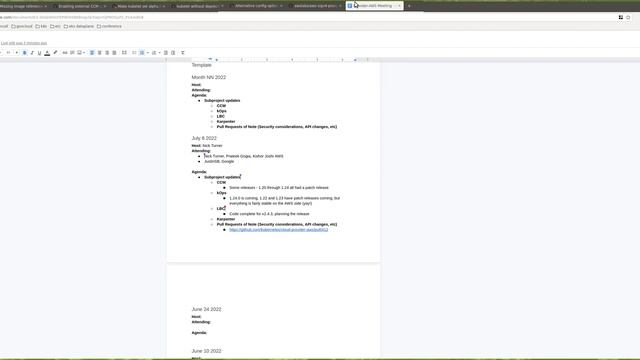
Task: Click the 'June 10 2022' heading
Action: pyautogui.click(x=207, y=351)
